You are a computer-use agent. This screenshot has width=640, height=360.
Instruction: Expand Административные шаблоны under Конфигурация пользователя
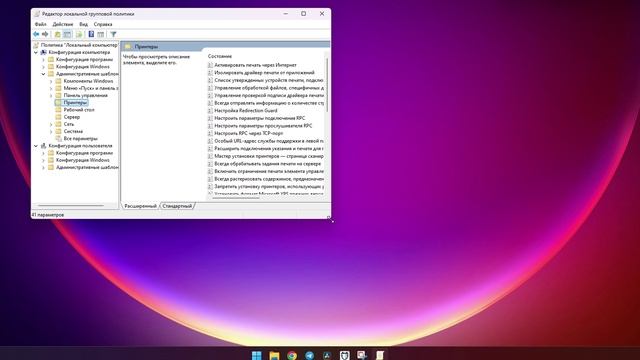tap(43, 167)
